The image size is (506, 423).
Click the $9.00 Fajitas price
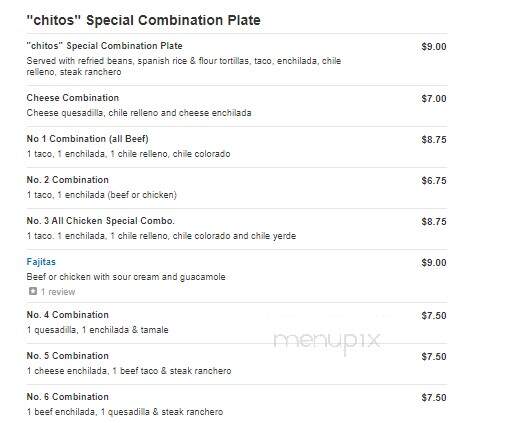coord(434,262)
